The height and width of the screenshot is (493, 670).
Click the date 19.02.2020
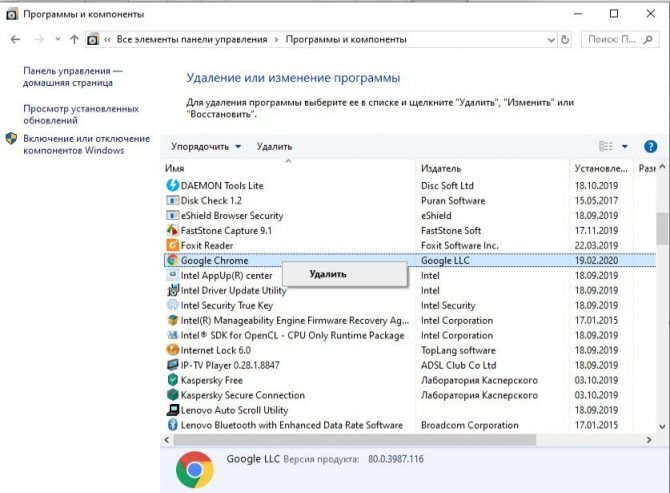[596, 260]
